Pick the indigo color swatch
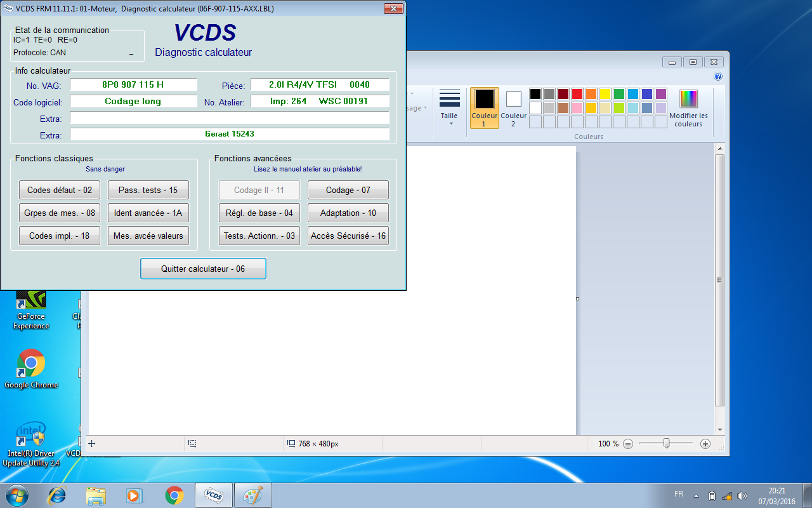812x508 pixels. (x=647, y=94)
